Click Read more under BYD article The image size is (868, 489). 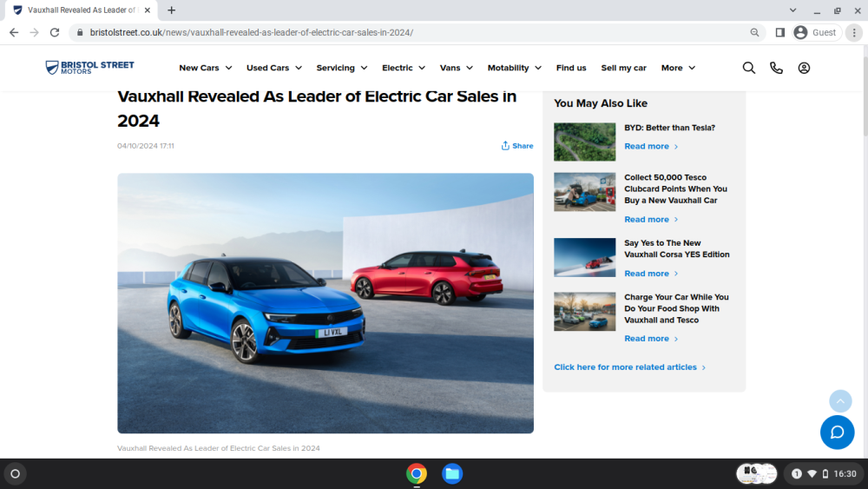pos(651,146)
